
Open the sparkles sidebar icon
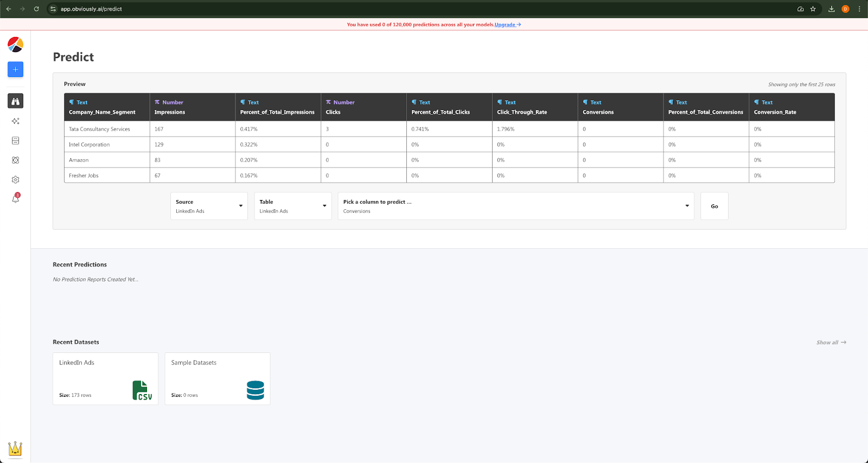15,121
